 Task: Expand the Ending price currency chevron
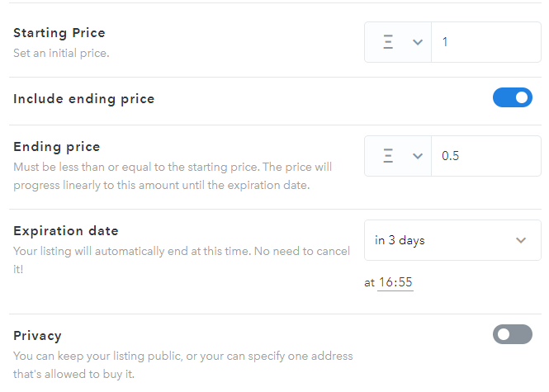tap(417, 156)
